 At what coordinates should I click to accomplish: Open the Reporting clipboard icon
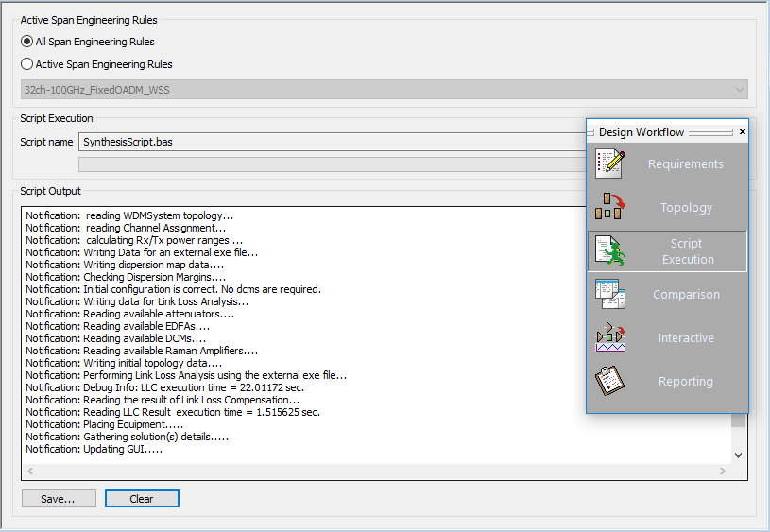click(x=610, y=381)
